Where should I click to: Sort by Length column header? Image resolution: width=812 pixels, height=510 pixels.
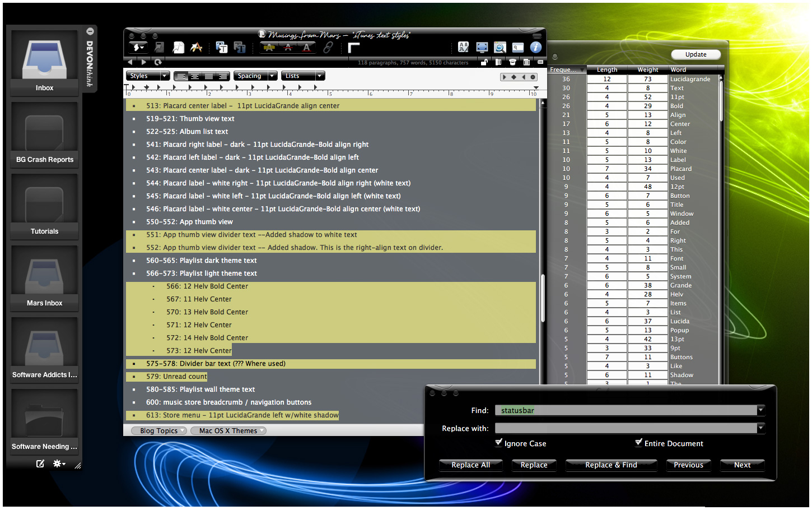(x=607, y=69)
